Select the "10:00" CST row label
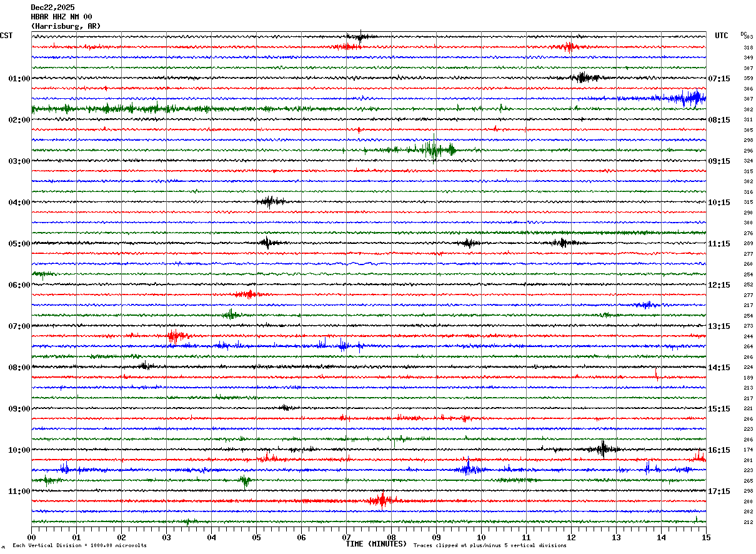 click(19, 450)
